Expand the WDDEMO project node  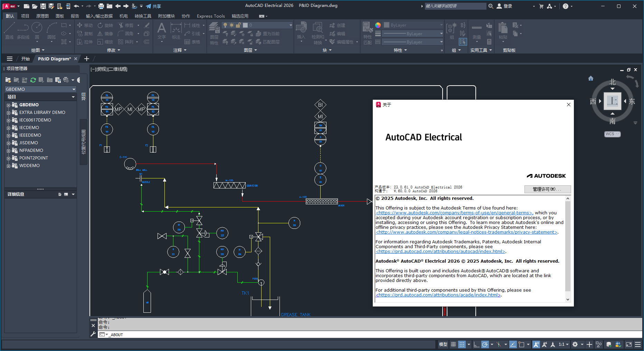click(x=8, y=166)
